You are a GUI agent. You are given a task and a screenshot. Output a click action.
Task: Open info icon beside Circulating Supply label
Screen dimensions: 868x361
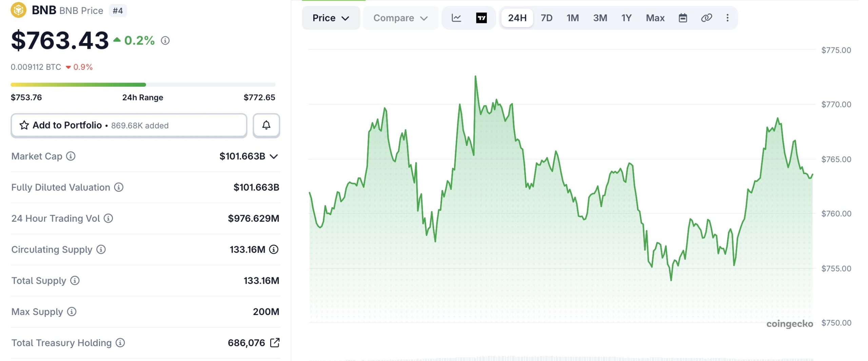pos(101,250)
